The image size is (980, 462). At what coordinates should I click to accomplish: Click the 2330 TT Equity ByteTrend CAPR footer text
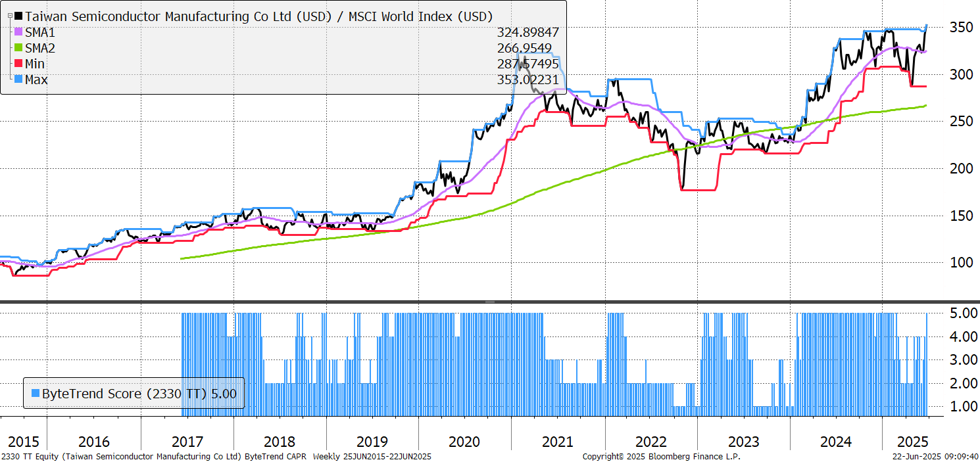tap(216, 456)
